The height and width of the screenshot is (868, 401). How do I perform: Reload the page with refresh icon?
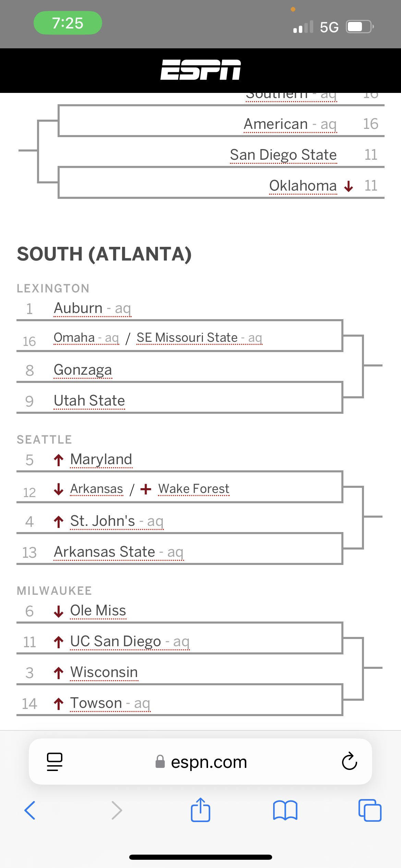point(349,762)
